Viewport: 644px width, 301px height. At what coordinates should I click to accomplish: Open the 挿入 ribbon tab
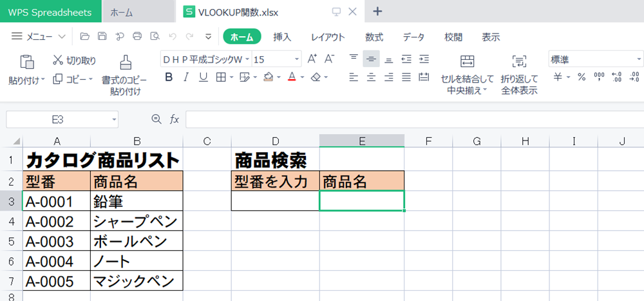(x=282, y=37)
